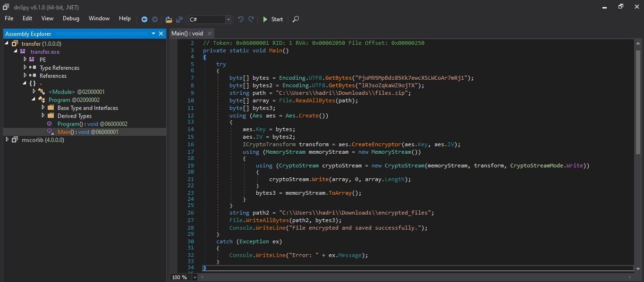Open the C# language dropdown
Viewport: 644px width, 282px height.
click(229, 19)
